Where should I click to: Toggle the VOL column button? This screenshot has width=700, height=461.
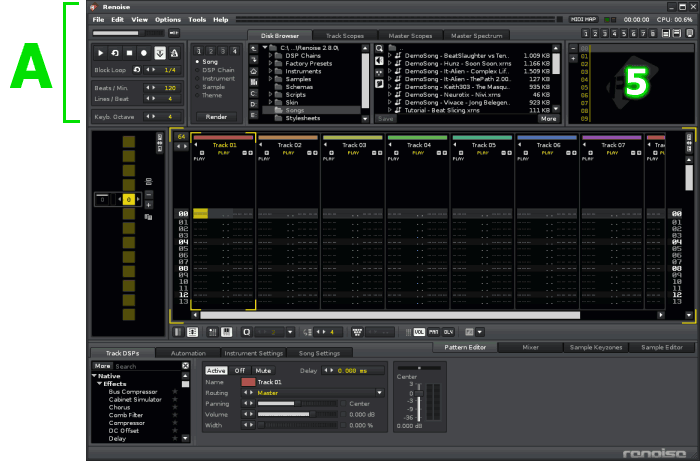[419, 332]
